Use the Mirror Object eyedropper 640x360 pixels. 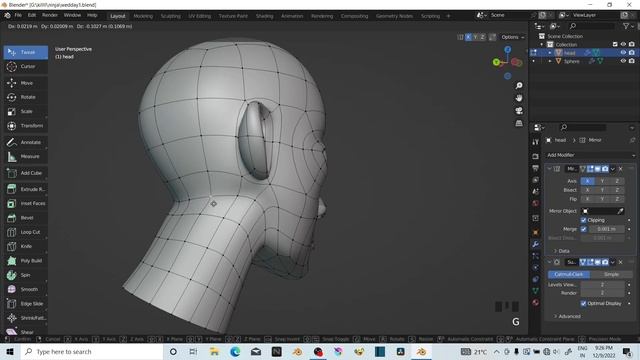pos(620,211)
